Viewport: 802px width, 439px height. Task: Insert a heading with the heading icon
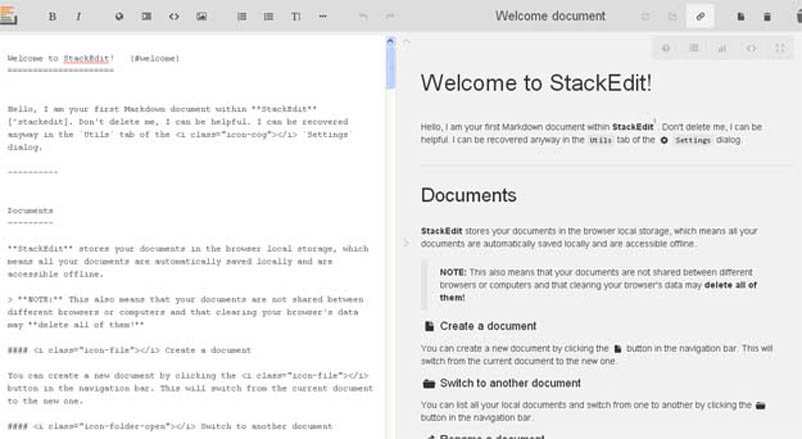(x=296, y=17)
